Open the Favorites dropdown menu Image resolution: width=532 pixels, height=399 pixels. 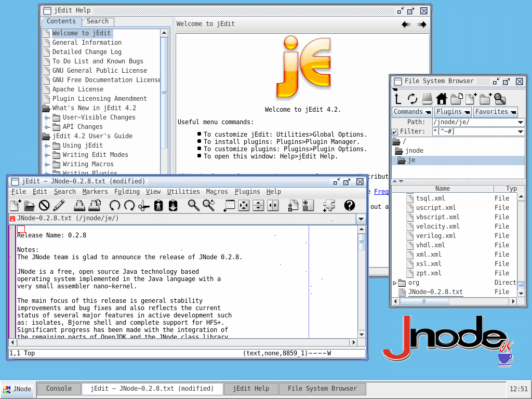pyautogui.click(x=496, y=112)
